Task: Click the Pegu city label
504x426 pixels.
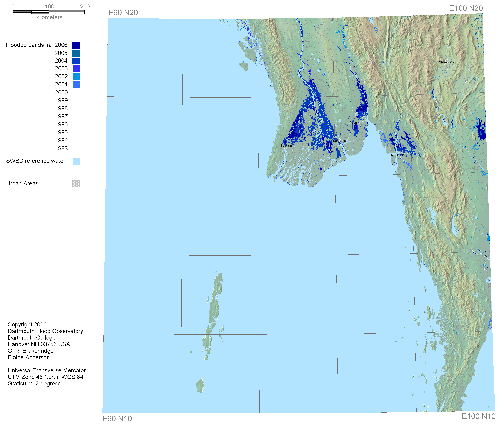Action: point(353,123)
